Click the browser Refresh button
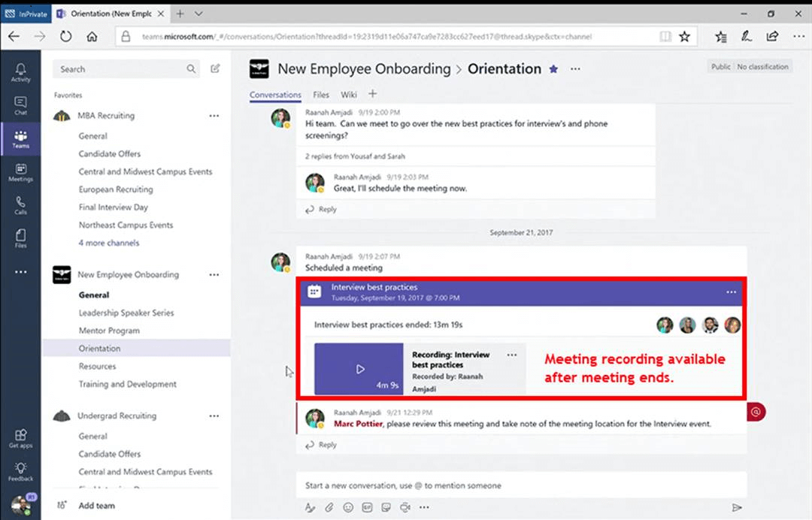 tap(65, 36)
